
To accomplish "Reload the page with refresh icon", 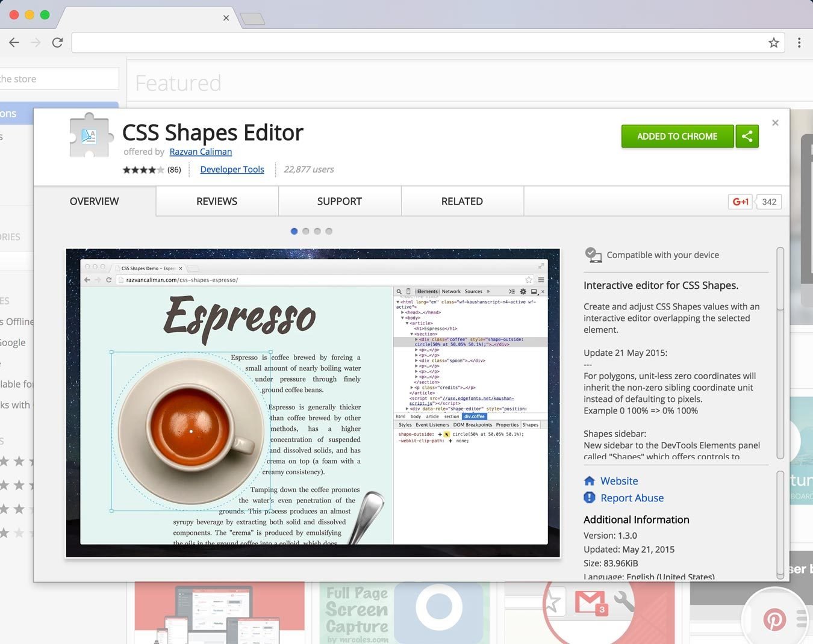I will [57, 43].
